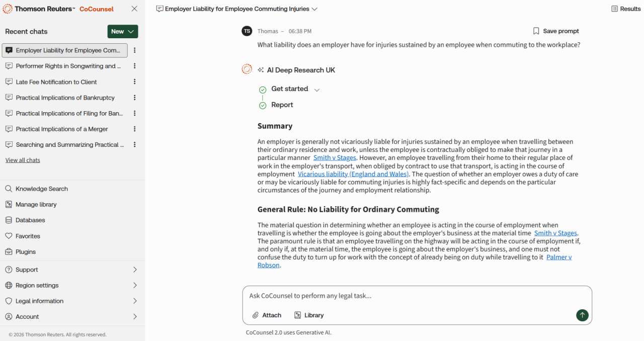
Task: Open Manage library menu item
Action: 36,205
